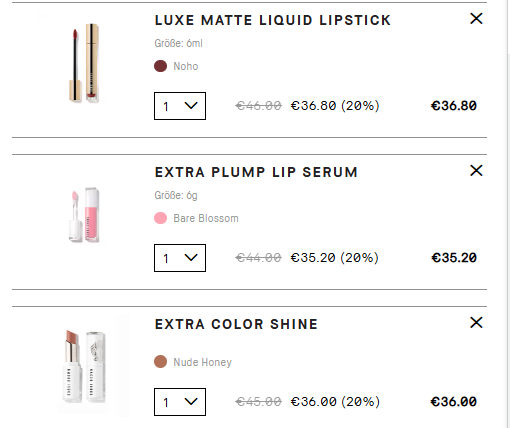Click the Noho shade name label
Screen dimensions: 510x428
click(186, 66)
